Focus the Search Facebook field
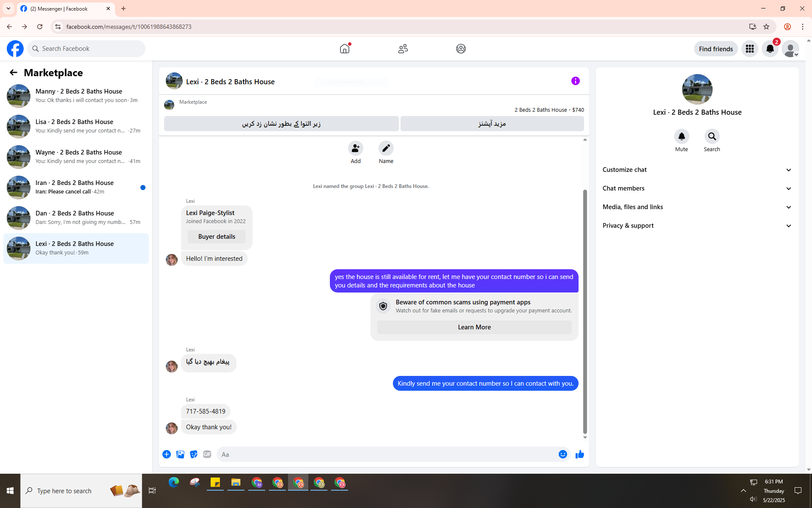The height and width of the screenshot is (508, 812). [86, 49]
